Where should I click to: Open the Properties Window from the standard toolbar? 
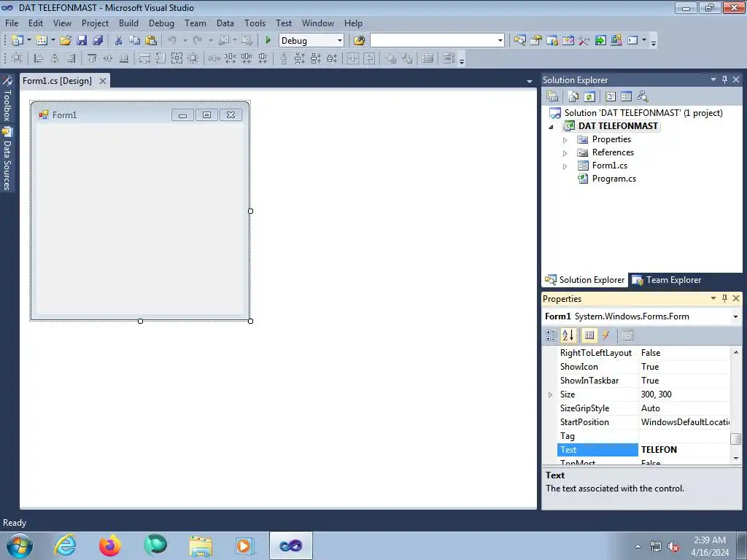click(x=536, y=41)
